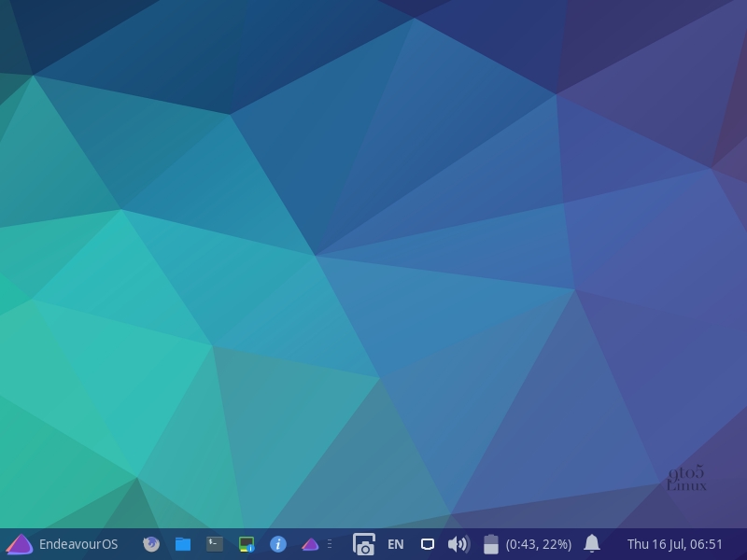Image resolution: width=747 pixels, height=560 pixels.
Task: Open the package updates notifier icon
Action: tap(245, 543)
